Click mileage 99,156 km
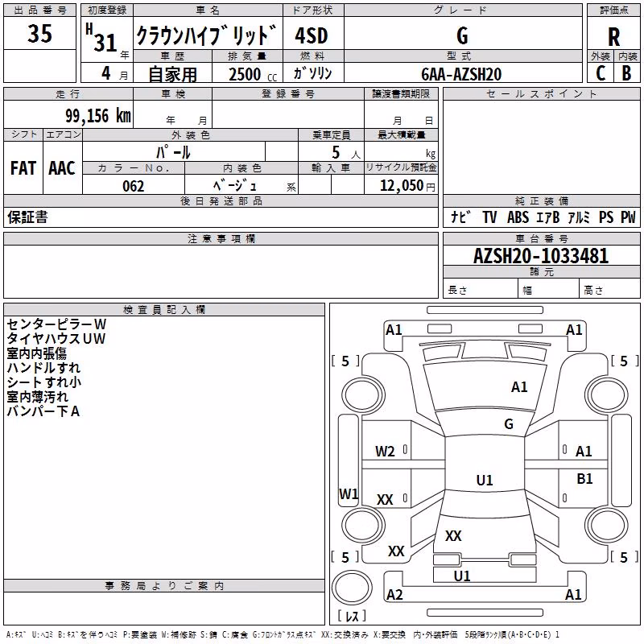Viewport: 644px width, 644px height. 97,116
